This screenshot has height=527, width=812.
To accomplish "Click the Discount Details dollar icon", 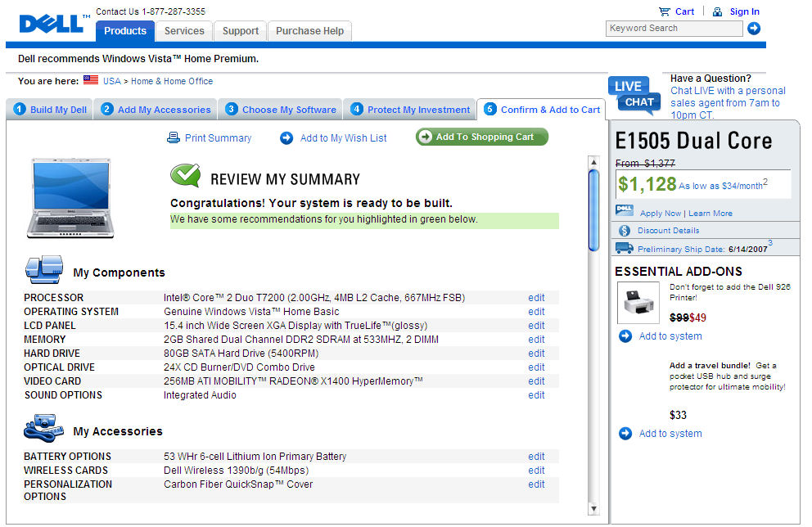I will [625, 231].
